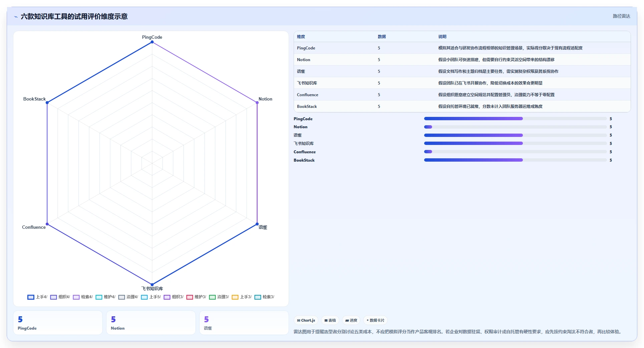644x348 pixels.
Task: Click the Notion radar data point
Action: point(257,103)
